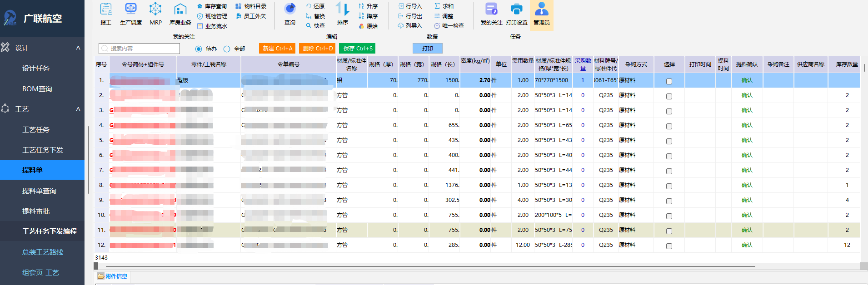Click 确认 in row 7
This screenshot has height=285, width=868.
pyautogui.click(x=747, y=170)
